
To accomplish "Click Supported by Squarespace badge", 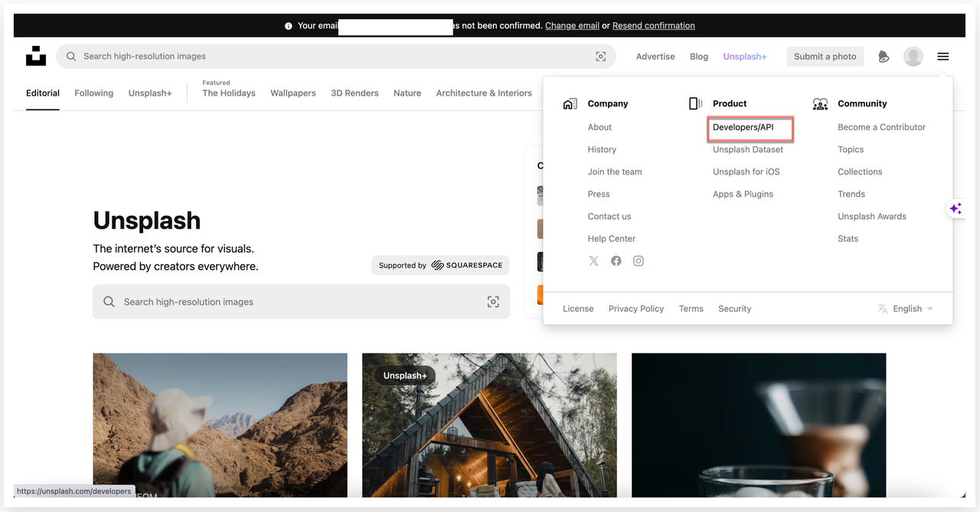I will tap(441, 266).
